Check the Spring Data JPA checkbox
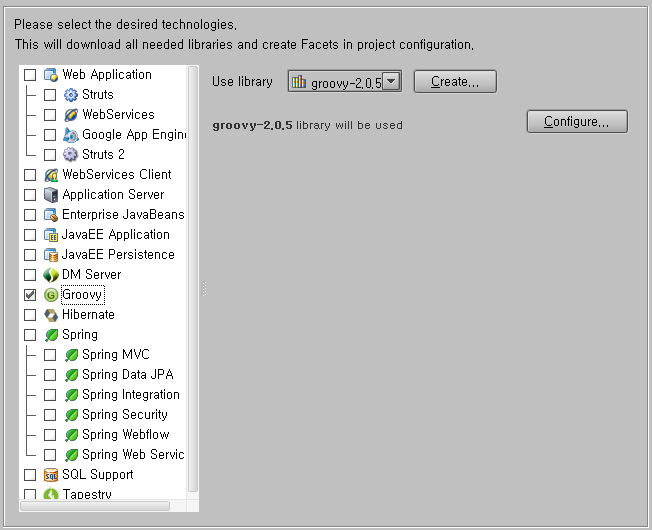The image size is (652, 530). [50, 375]
